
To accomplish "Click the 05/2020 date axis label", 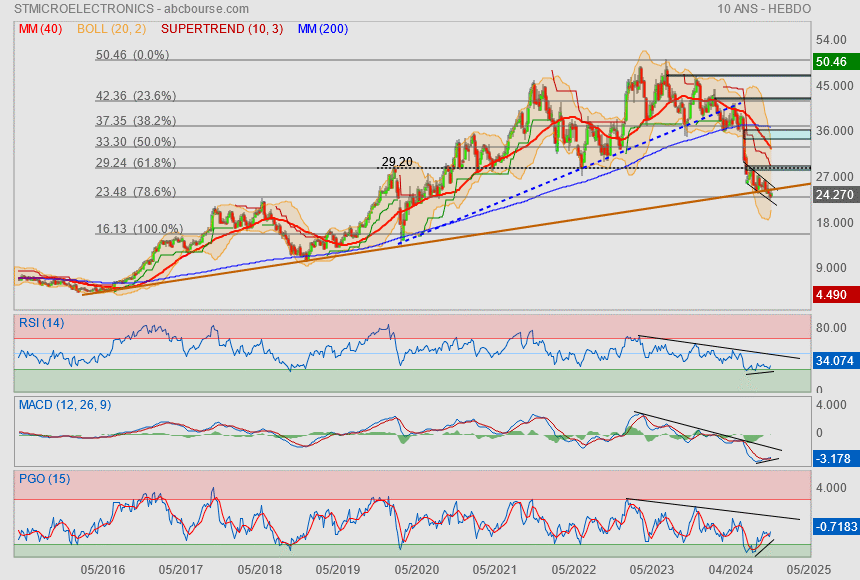I will pos(417,570).
